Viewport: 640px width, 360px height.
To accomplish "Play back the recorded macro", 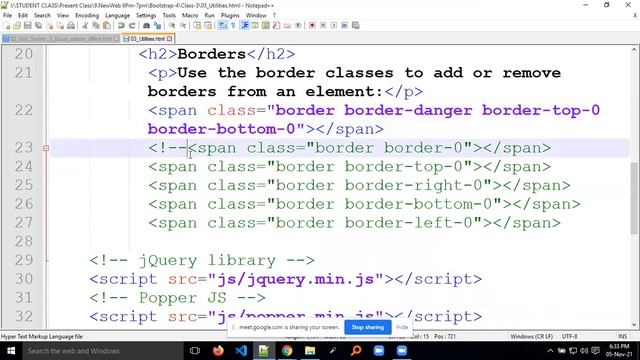I will coord(334,25).
